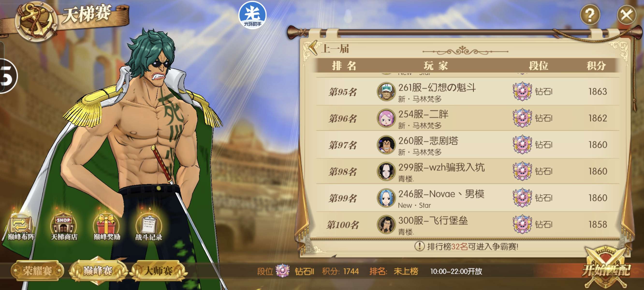Screen dimensions: 644x290
Task: Open player 299服-wzh骗我入坑 row
Action: [468, 171]
